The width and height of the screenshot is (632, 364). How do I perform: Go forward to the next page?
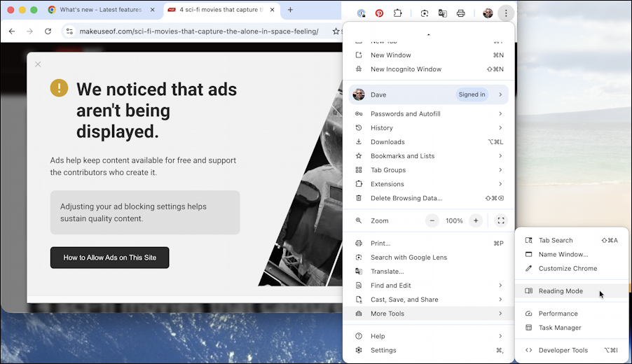click(x=30, y=31)
